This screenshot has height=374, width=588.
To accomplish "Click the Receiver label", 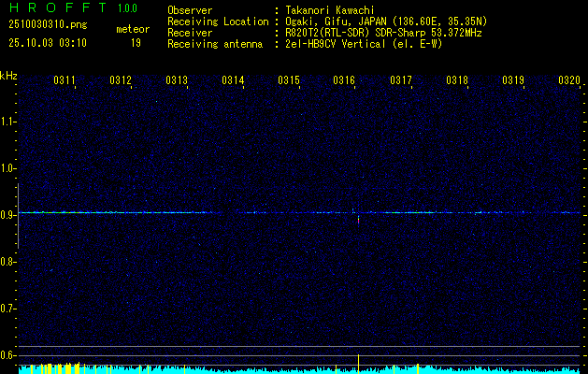I will 190,33.
